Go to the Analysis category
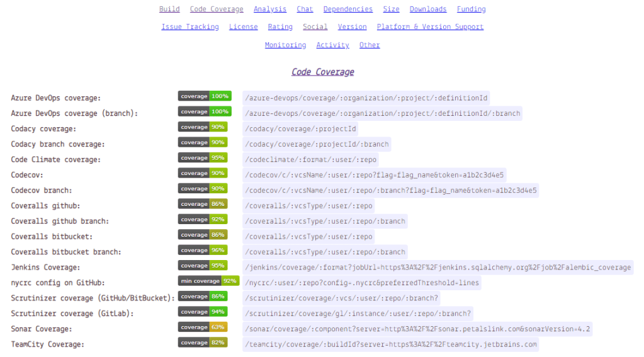The image size is (644, 357). [269, 9]
